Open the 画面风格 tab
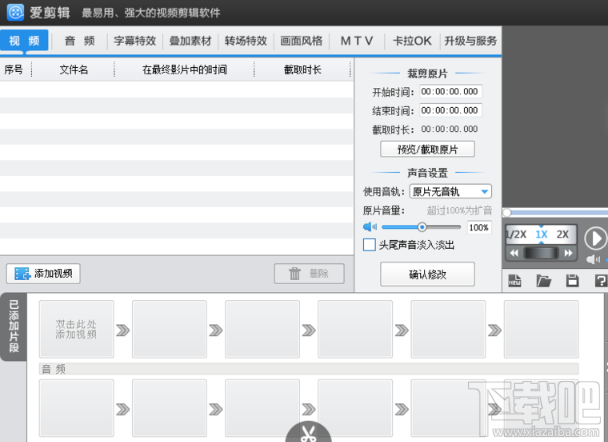Viewport: 608px width, 442px height. tap(301, 41)
